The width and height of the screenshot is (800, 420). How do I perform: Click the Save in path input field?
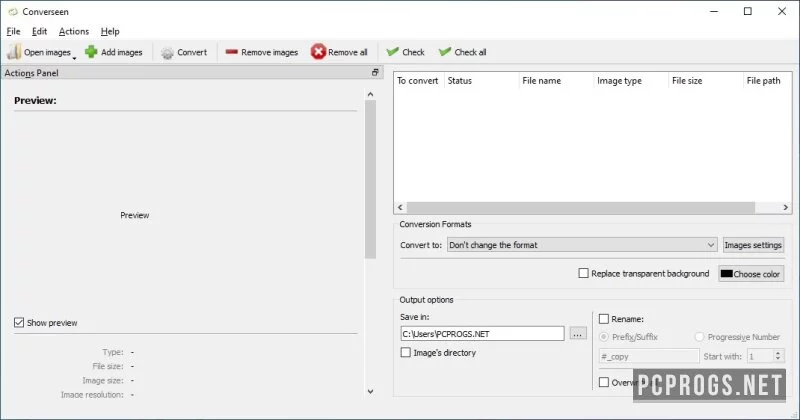482,334
